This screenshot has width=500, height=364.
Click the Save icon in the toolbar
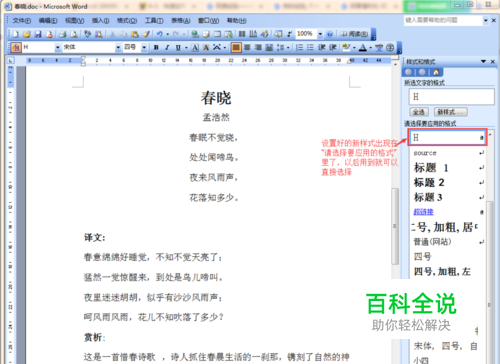38,34
